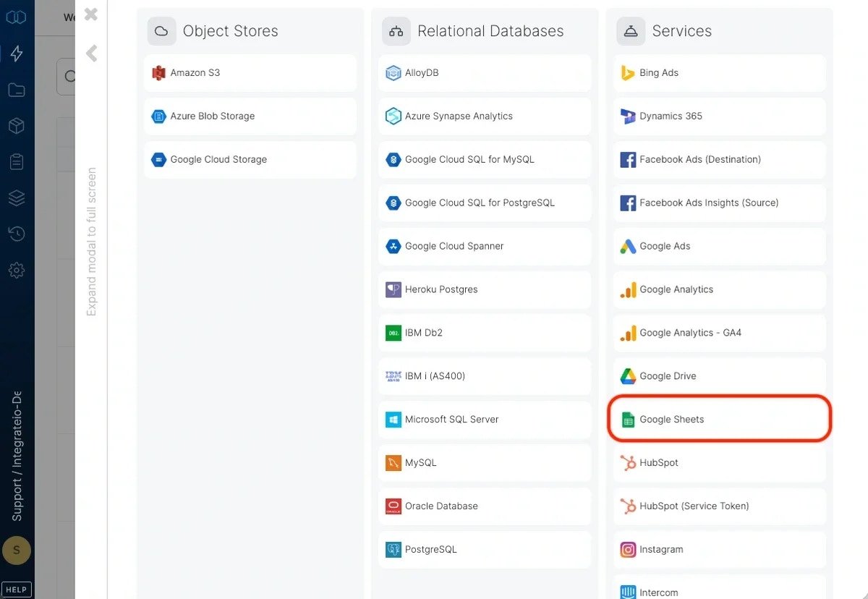Click the Azure Synapse Analytics icon
Image resolution: width=868 pixels, height=599 pixels.
[393, 116]
